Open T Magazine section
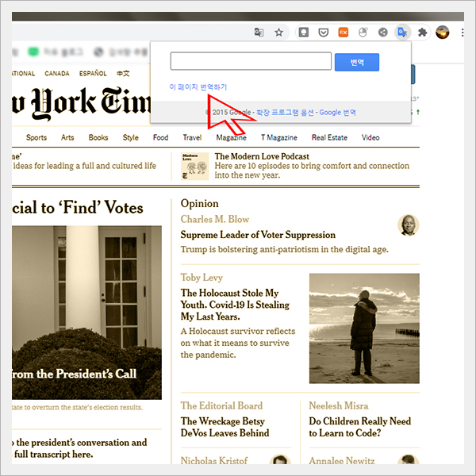Screen dimensions: 476x476 [279, 137]
